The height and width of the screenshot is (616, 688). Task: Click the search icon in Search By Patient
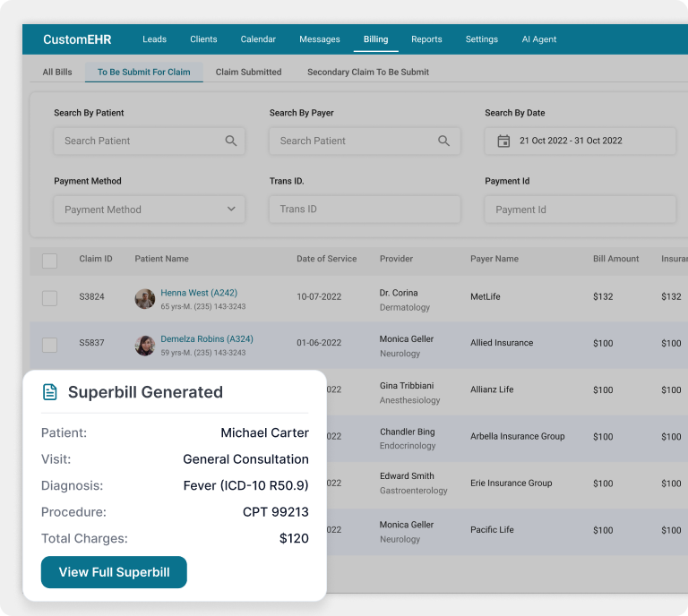(x=231, y=141)
